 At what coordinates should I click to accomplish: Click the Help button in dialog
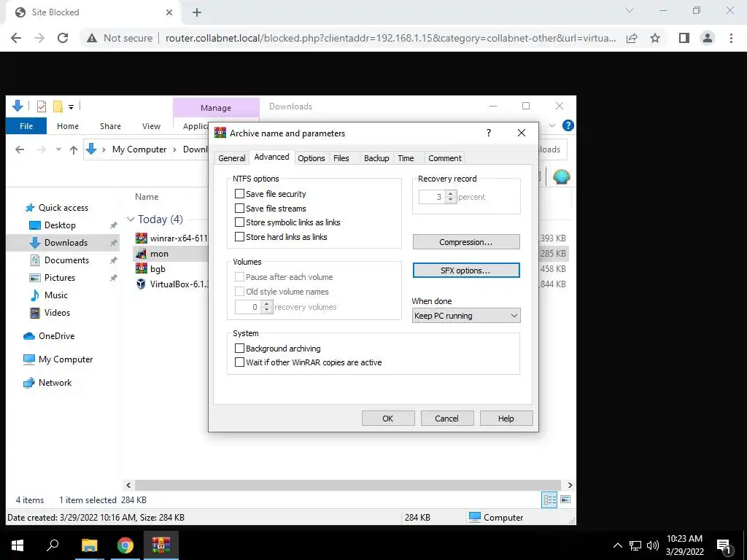(506, 418)
